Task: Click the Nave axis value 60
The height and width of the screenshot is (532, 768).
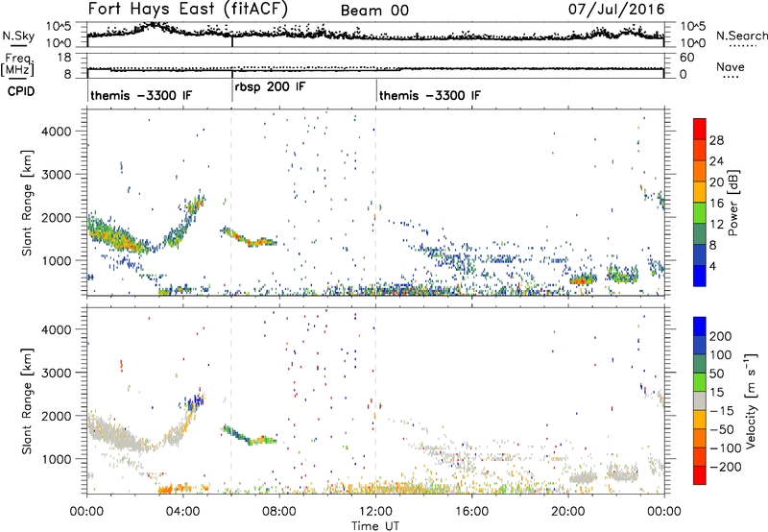Action: 686,58
